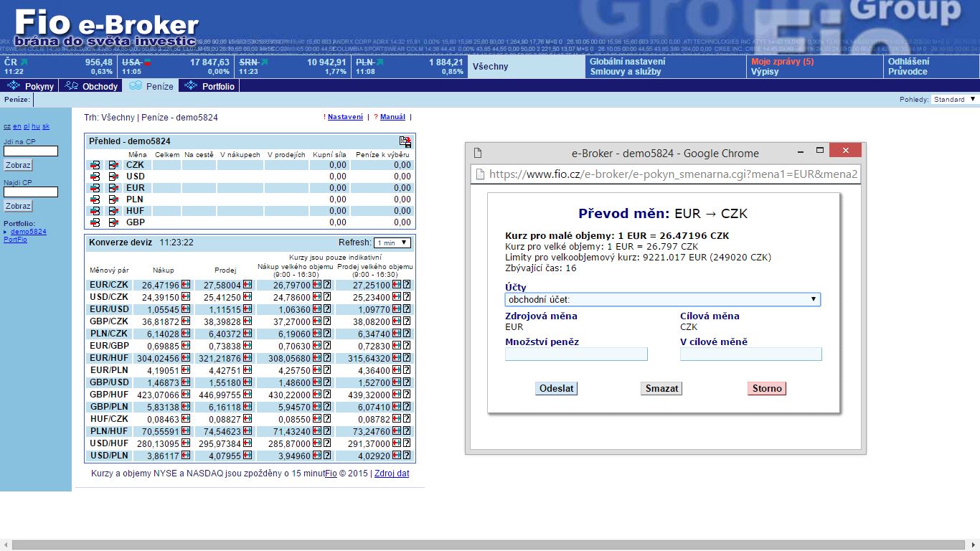Click exchange icon next to GBP/CZK large-volume 37,27000
980x551 pixels.
tap(317, 321)
